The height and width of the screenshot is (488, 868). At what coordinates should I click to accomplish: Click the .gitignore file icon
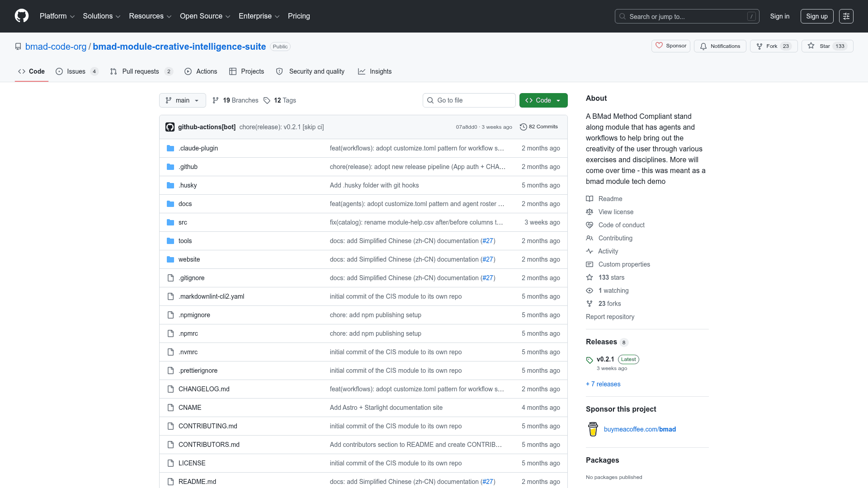[x=170, y=278]
